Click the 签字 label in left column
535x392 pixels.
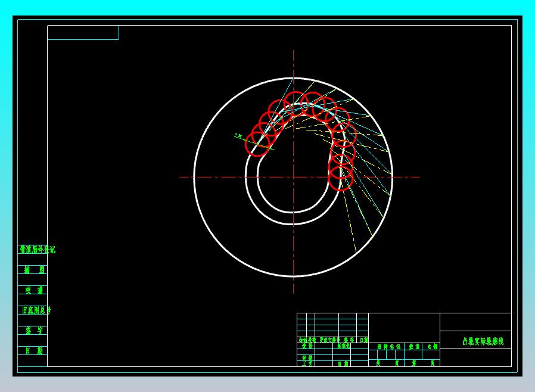[x=34, y=330]
